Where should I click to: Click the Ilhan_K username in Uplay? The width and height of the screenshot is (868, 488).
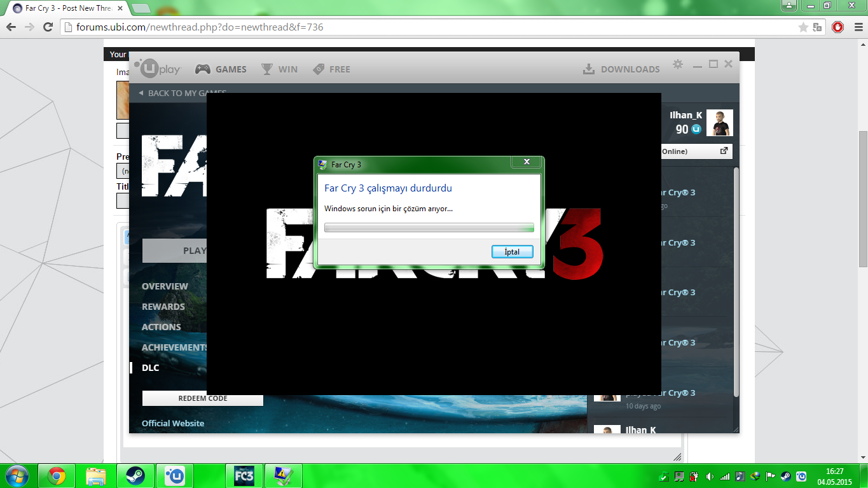click(685, 115)
